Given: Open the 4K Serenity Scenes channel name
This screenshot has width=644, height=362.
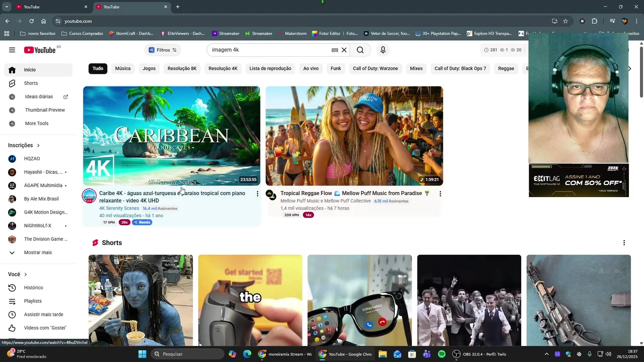Looking at the screenshot, I should tap(119, 208).
